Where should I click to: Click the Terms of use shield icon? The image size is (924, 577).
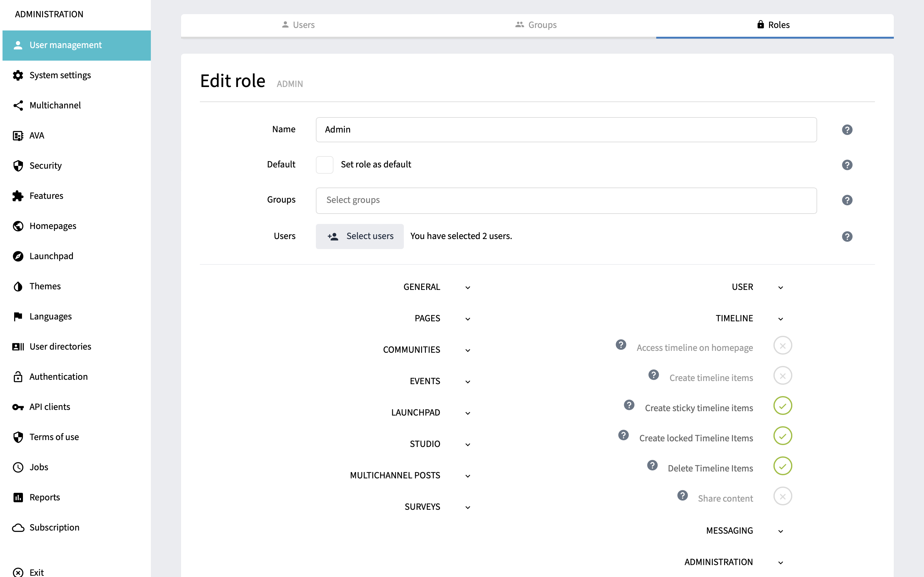(x=18, y=437)
